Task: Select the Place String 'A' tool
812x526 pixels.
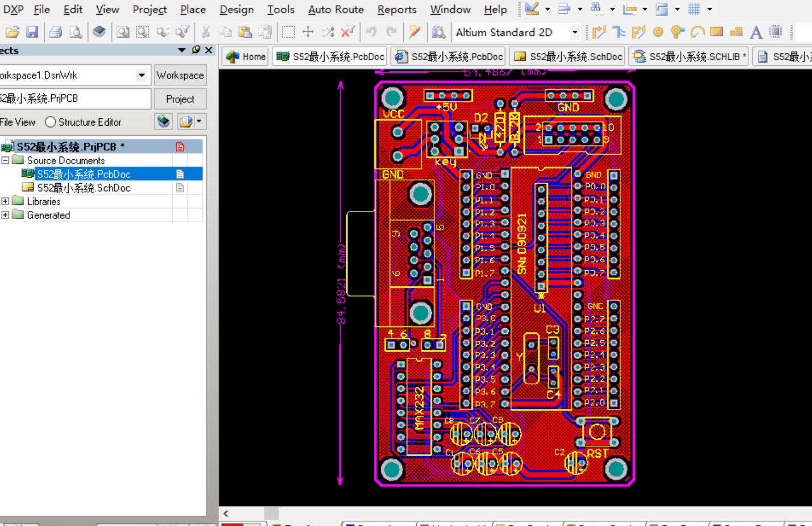Action: pos(756,32)
